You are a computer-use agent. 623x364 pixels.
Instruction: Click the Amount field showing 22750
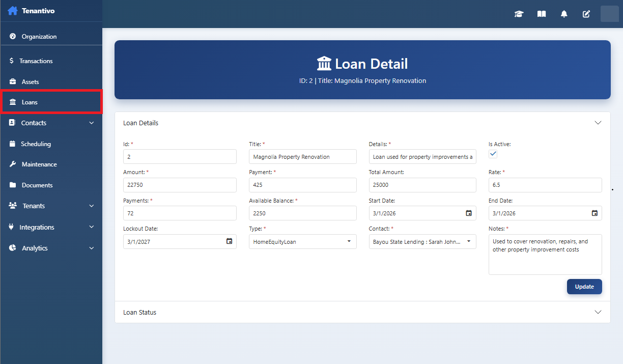point(180,185)
